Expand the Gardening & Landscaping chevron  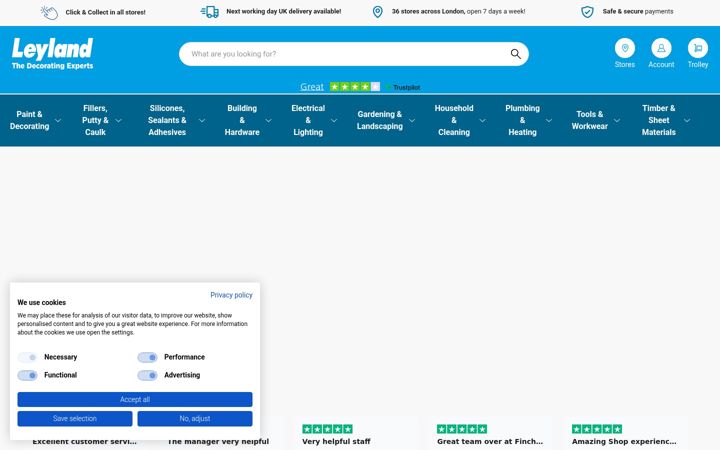pos(412,120)
